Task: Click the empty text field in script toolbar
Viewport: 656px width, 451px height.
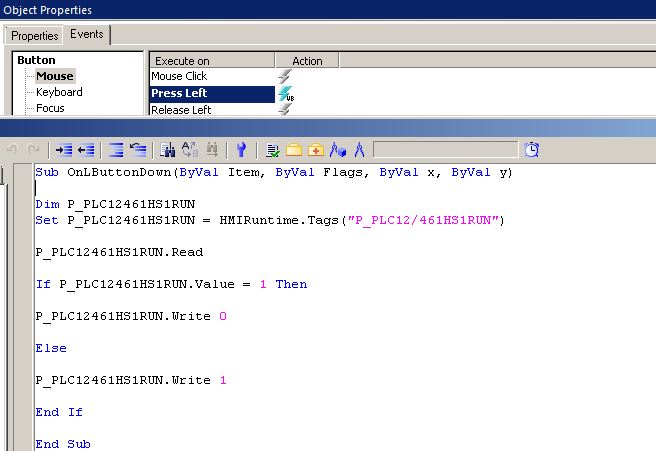Action: coord(445,149)
